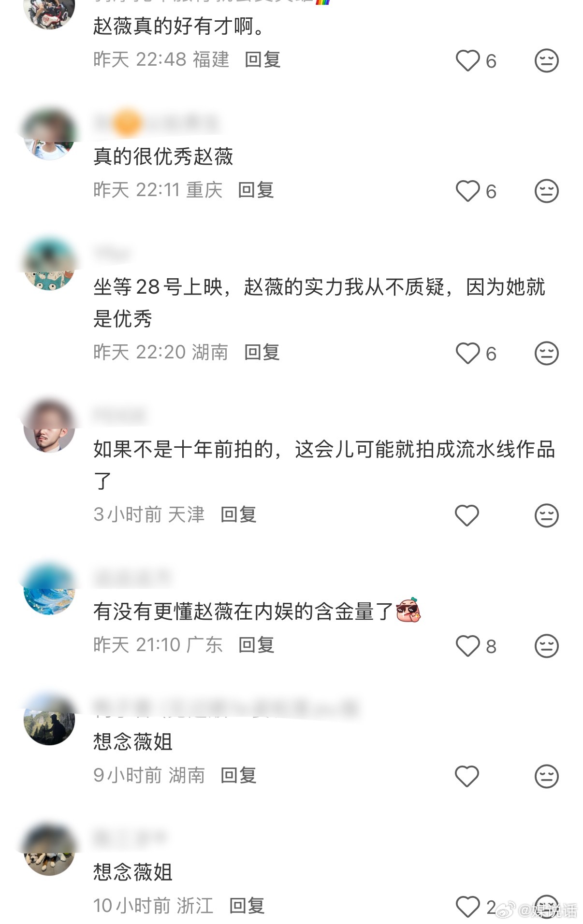583x924 pixels.
Task: Like the comment '赵薇真的好有才啊'
Action: point(467,61)
